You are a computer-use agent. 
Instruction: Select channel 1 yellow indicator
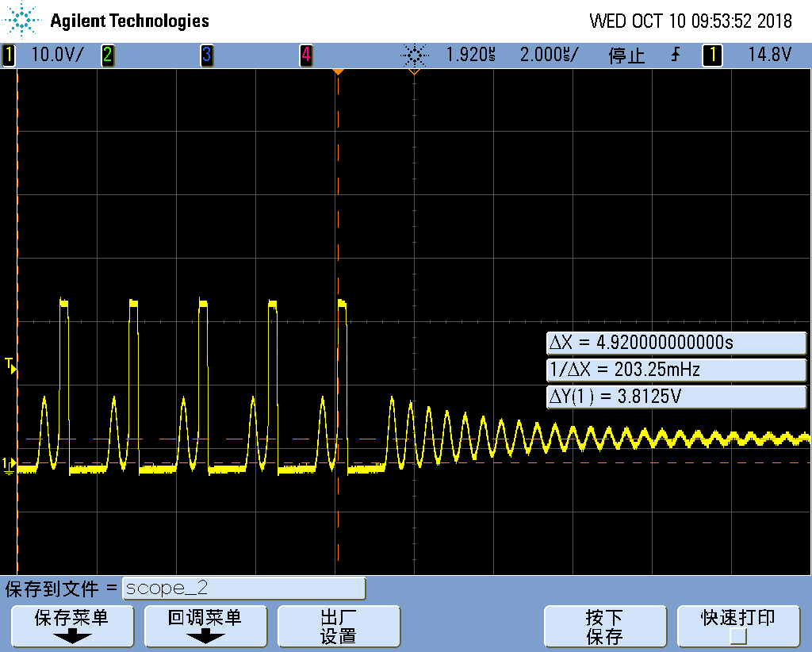8,55
